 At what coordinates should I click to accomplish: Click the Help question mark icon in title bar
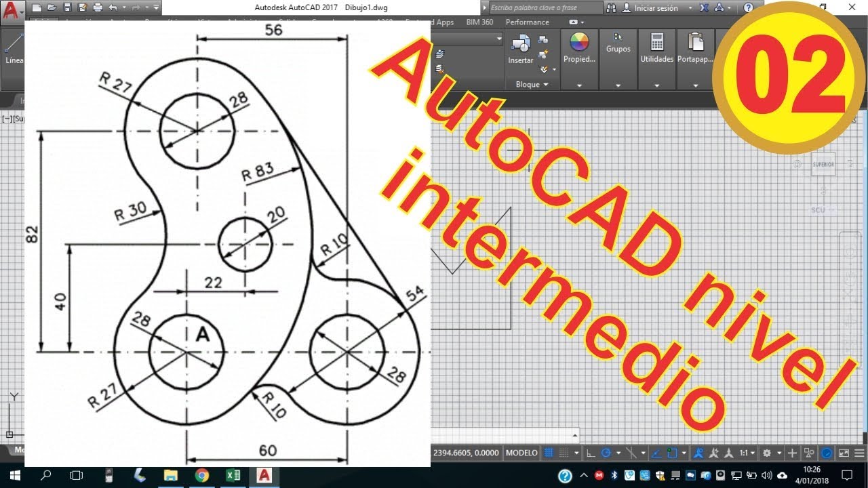coord(748,8)
